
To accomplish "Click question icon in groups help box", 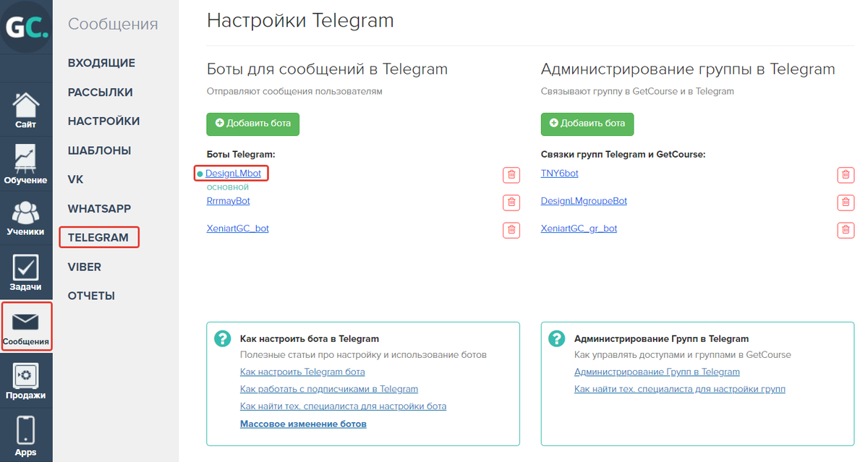I will click(x=556, y=339).
